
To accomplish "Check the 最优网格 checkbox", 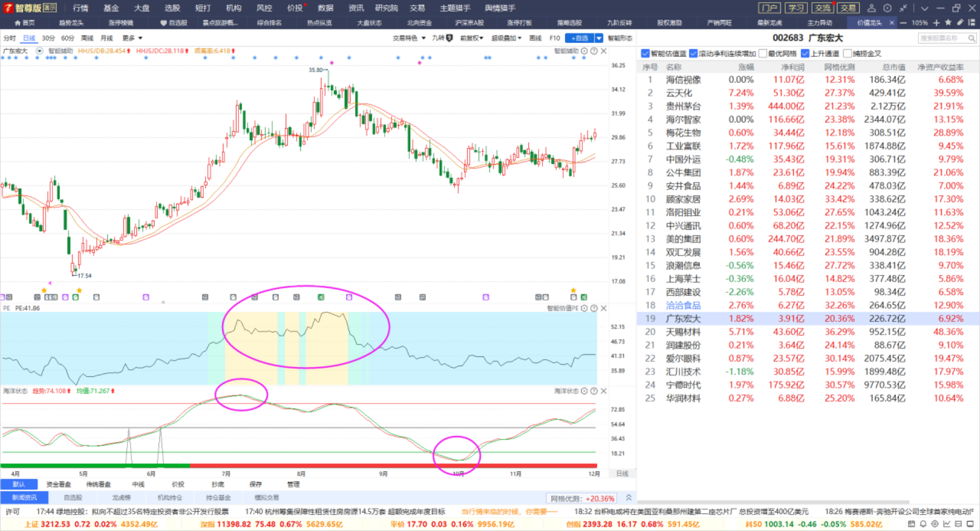I will click(763, 53).
